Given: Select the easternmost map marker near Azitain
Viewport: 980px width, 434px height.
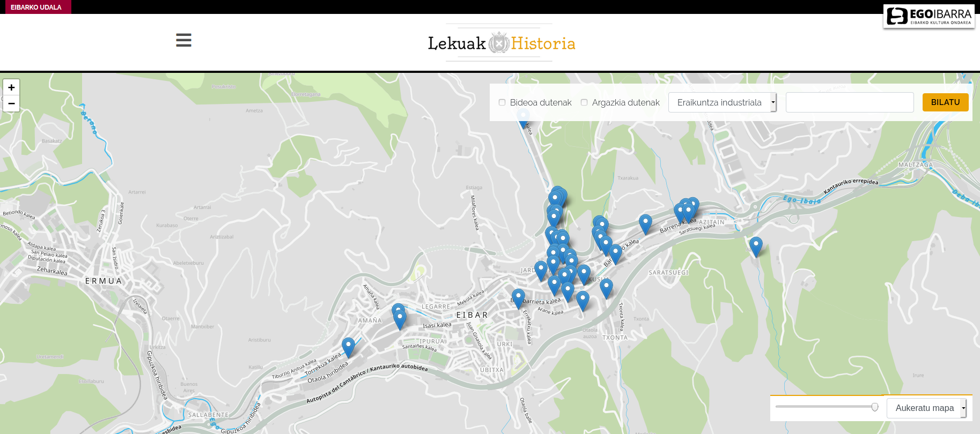Looking at the screenshot, I should click(x=755, y=245).
